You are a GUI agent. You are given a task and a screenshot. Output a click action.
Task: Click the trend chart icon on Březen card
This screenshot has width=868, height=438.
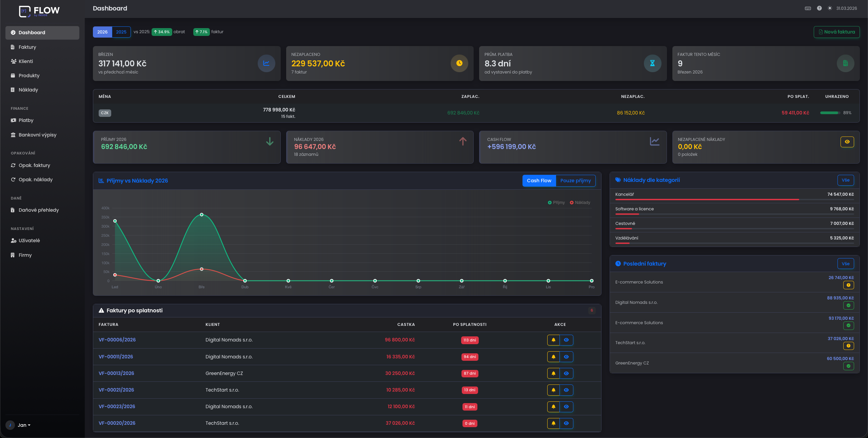pyautogui.click(x=266, y=63)
